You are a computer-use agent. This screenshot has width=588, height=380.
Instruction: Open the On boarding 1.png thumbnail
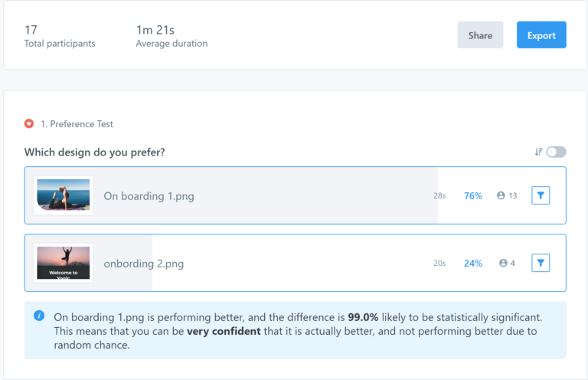click(64, 195)
